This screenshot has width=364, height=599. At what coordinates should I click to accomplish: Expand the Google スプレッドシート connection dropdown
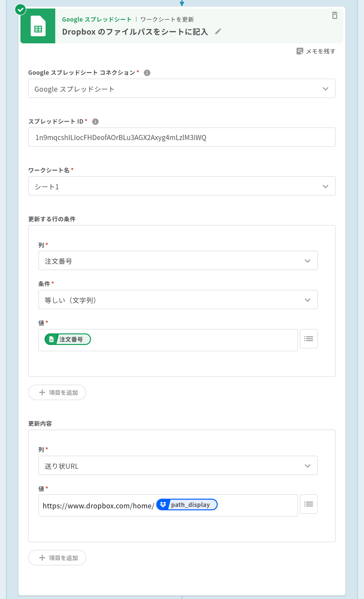point(182,89)
